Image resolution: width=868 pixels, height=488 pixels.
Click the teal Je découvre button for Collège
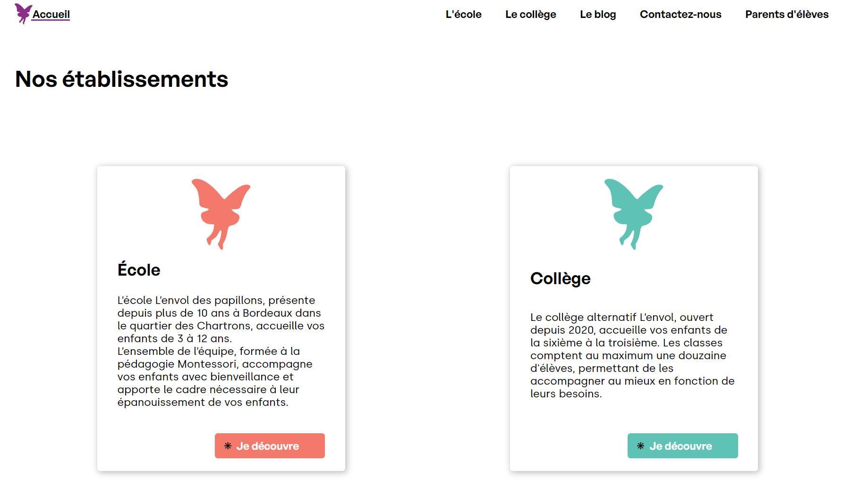pos(682,446)
